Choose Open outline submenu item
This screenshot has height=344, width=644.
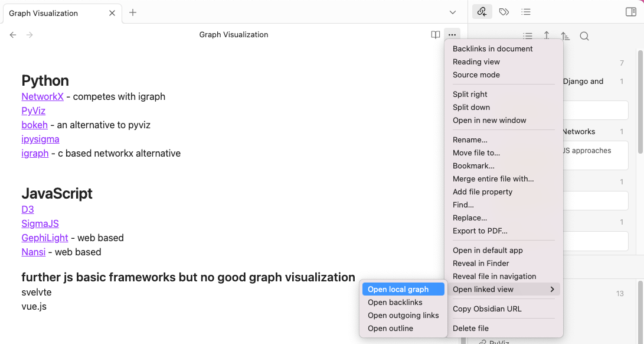click(403, 329)
